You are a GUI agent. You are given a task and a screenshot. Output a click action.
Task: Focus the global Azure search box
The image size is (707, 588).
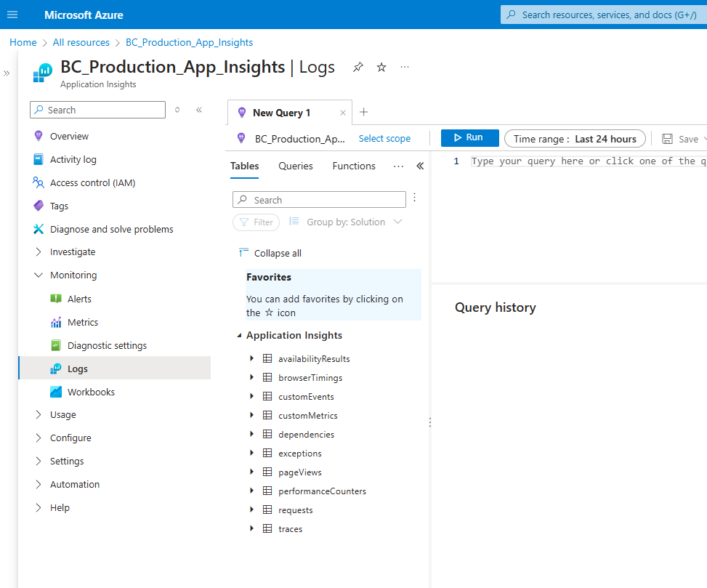pyautogui.click(x=603, y=15)
